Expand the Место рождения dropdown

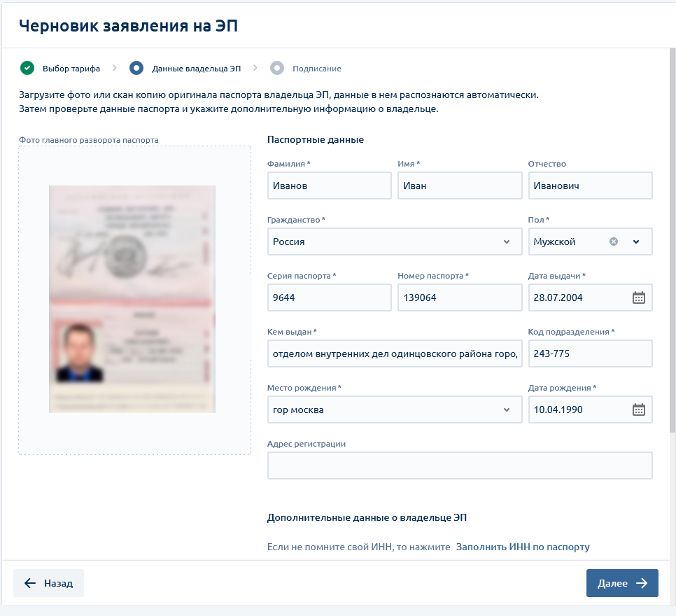(507, 409)
